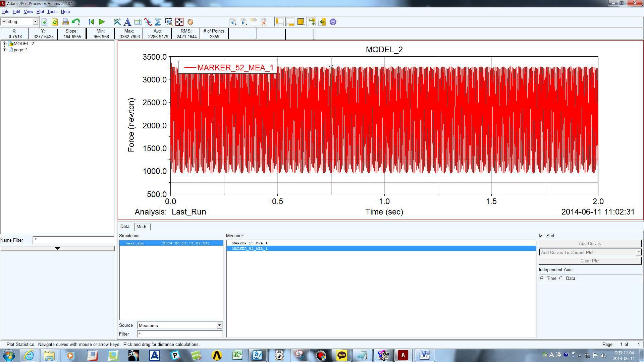Select the page_1 tree item label
Viewport: 644px width, 362px height.
click(21, 50)
